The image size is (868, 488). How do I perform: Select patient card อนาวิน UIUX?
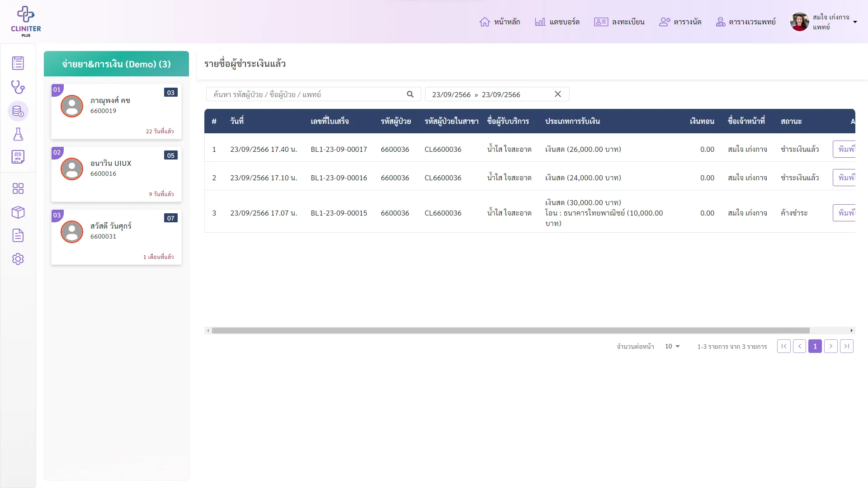[116, 174]
